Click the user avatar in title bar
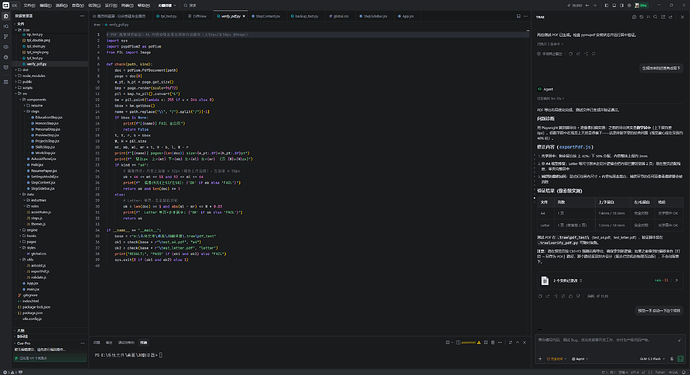This screenshot has width=690, height=375. 637,5
